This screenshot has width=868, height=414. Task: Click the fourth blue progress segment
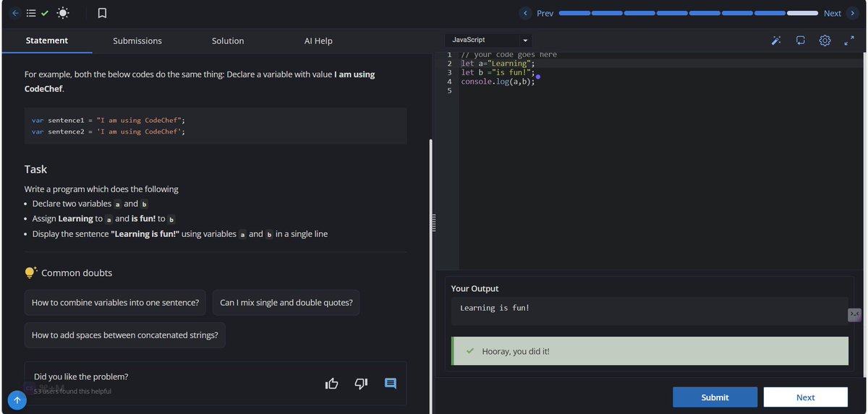coord(672,13)
